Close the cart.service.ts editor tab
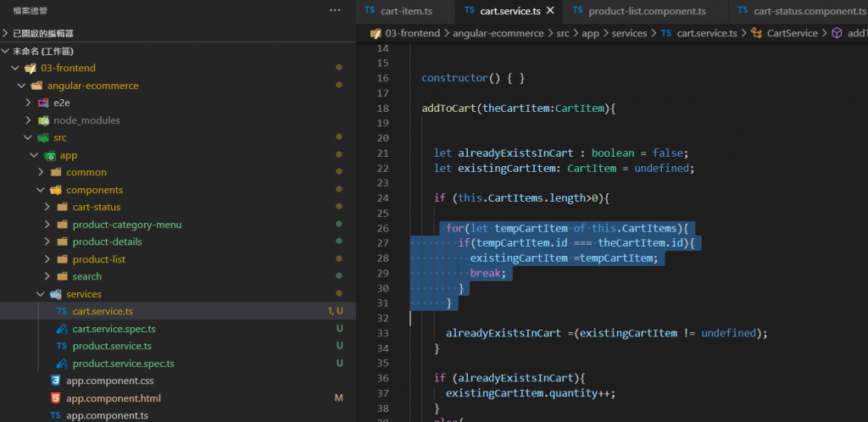This screenshot has width=868, height=422. coord(550,10)
